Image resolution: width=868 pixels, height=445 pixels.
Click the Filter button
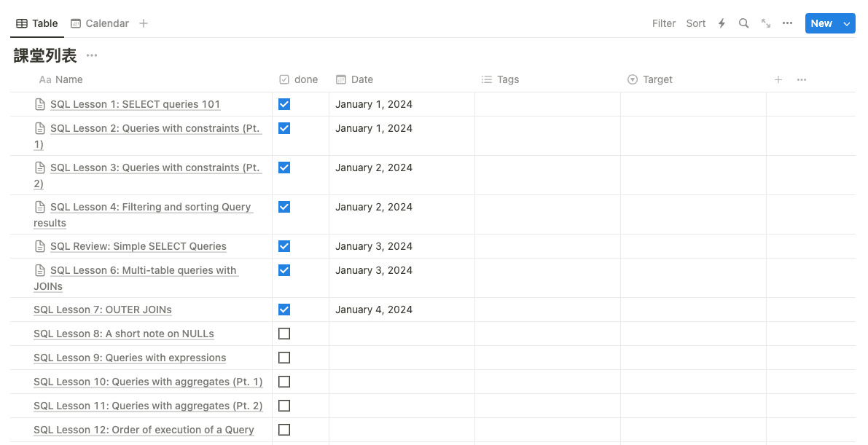pos(664,23)
